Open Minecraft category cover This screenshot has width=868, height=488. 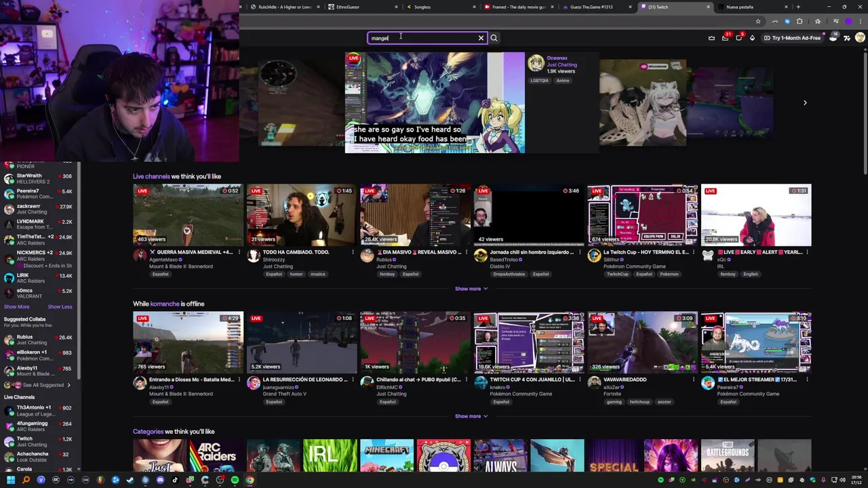tap(387, 455)
